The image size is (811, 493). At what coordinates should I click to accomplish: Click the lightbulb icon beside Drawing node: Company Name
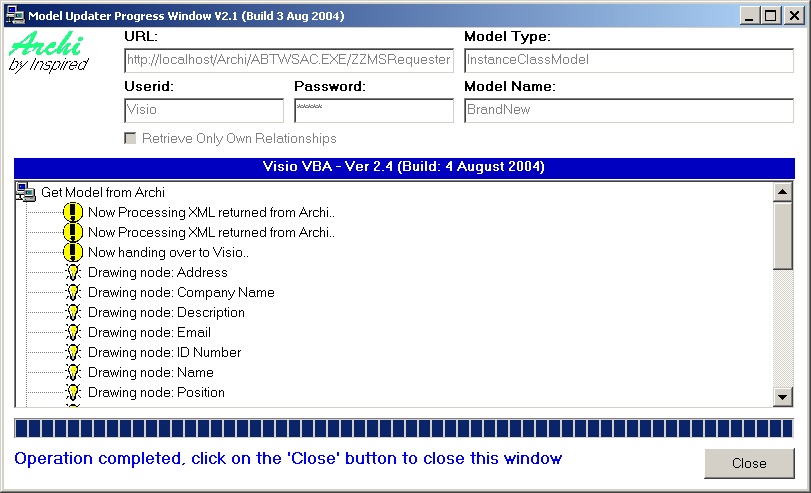72,292
